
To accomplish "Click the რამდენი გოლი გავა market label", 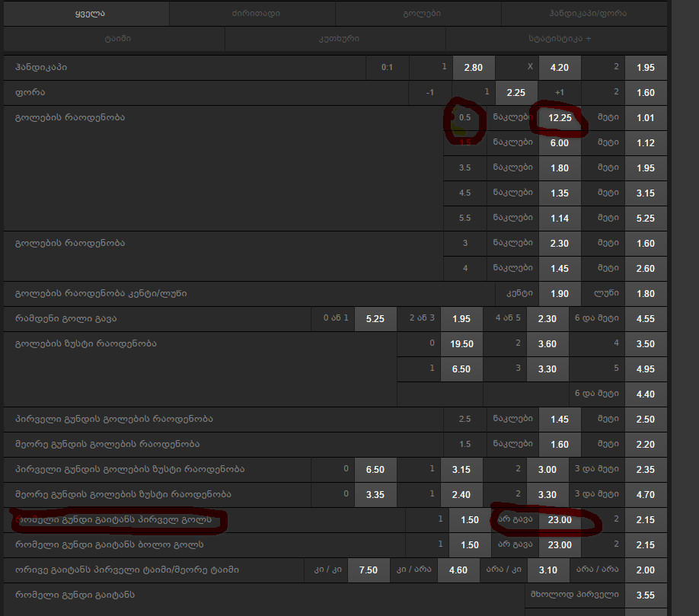I will pos(66,319).
